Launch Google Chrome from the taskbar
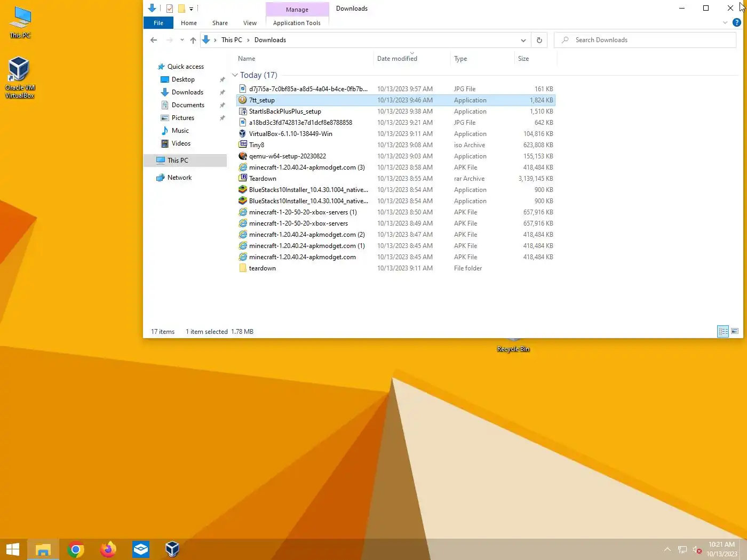 point(76,549)
